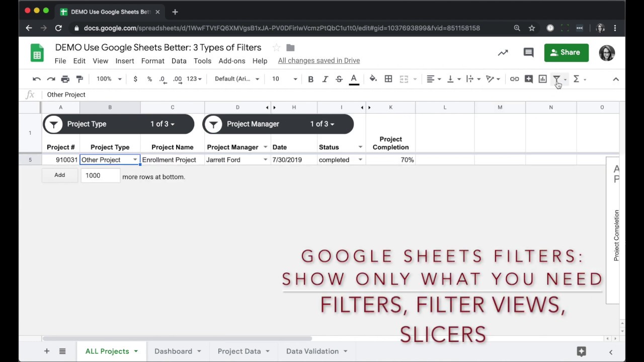644x362 pixels.
Task: Increase decimal places
Action: click(177, 79)
